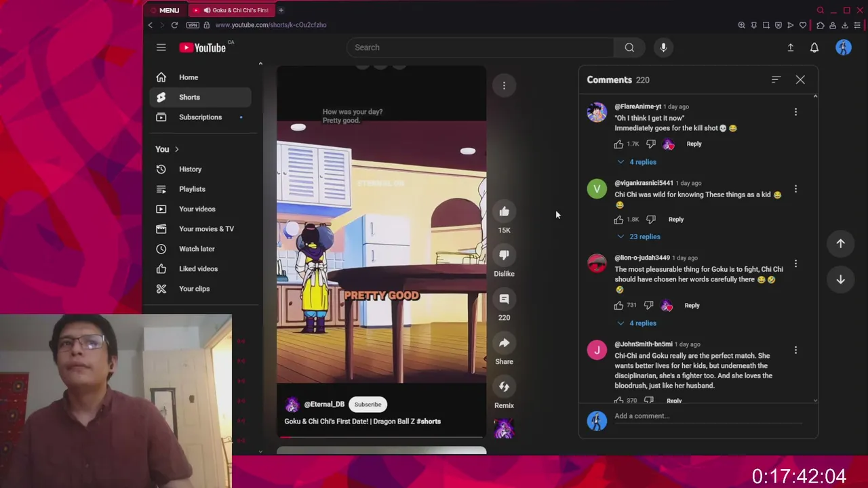
Task: Open the comments button showing 220
Action: (x=504, y=300)
